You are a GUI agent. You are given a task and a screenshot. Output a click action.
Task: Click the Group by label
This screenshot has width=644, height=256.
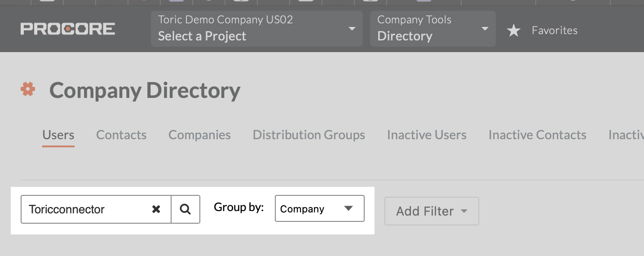point(239,207)
